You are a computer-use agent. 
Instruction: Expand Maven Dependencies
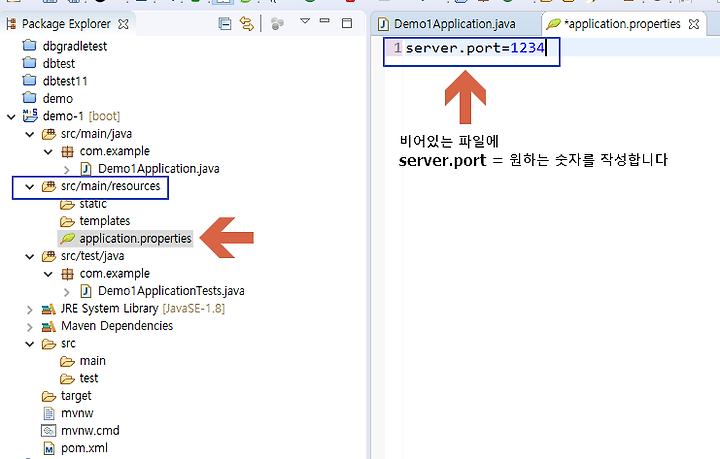click(30, 327)
